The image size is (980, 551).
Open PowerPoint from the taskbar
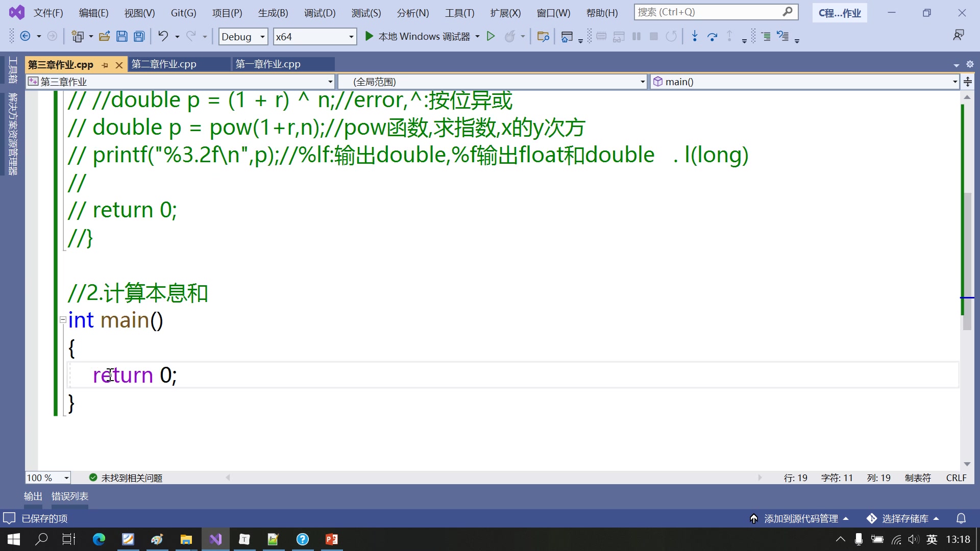332,539
